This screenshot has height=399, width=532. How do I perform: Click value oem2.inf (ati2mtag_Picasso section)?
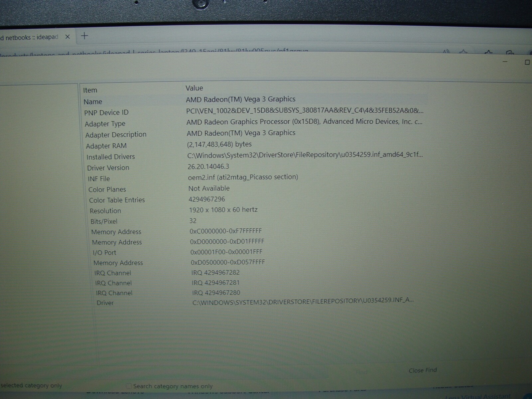[243, 177]
